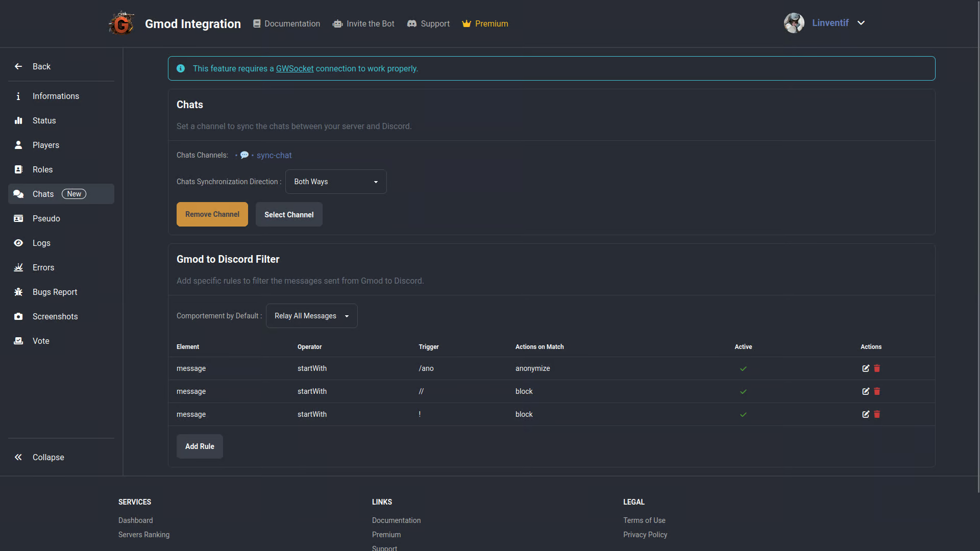Click the Status bar-chart icon
Viewport: 980px width, 551px height.
(18, 120)
